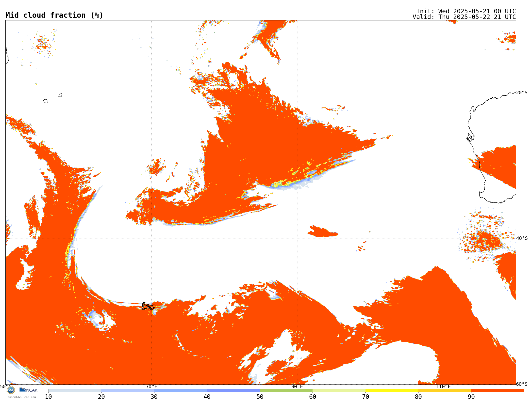The width and height of the screenshot is (532, 400).
Task: Pick the 20-30 light blue colorbar segment
Action: tap(128, 391)
